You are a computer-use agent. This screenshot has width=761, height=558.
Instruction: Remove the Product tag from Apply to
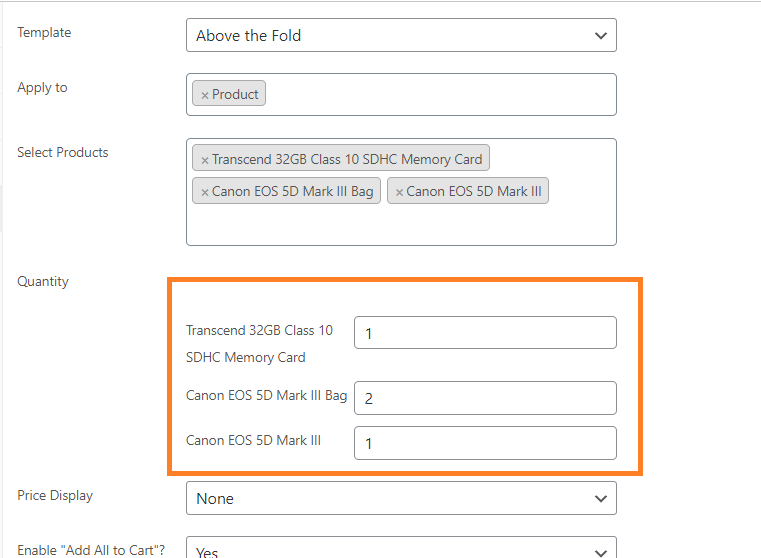coord(205,95)
